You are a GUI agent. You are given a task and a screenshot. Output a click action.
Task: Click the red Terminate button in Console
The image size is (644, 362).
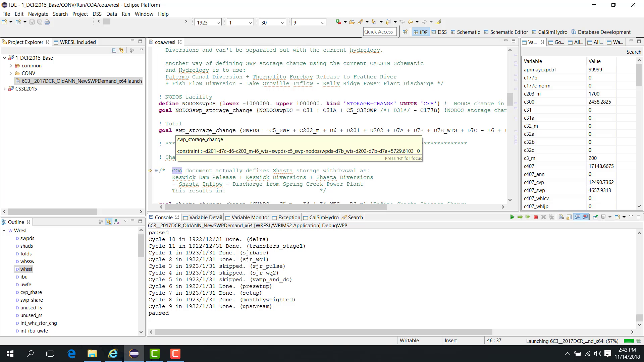tap(536, 217)
